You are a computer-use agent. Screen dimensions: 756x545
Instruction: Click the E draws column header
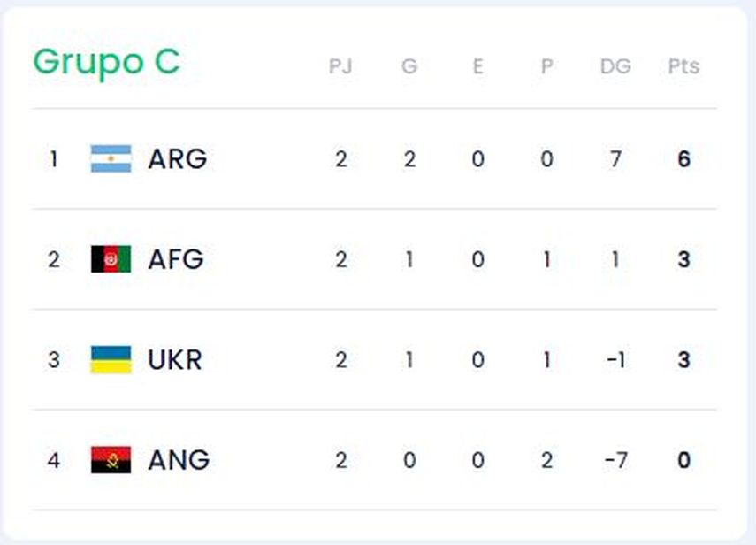(x=477, y=66)
